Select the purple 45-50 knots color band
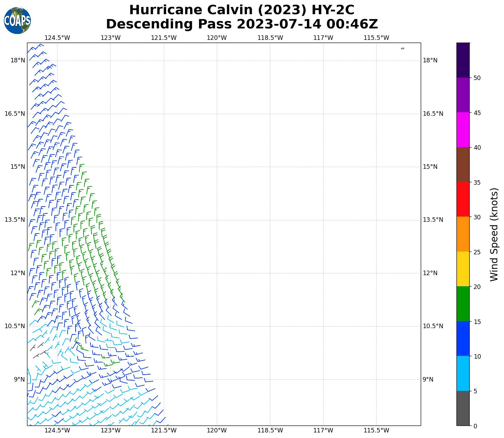 [463, 95]
